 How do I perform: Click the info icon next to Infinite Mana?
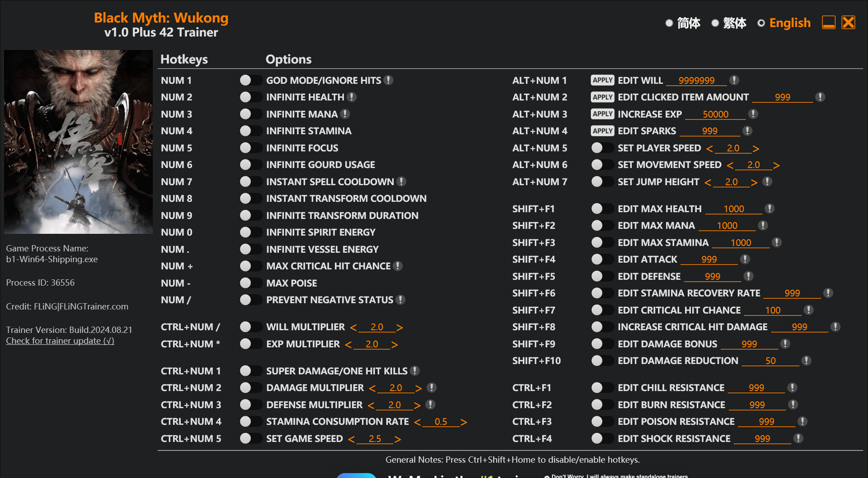click(x=345, y=114)
